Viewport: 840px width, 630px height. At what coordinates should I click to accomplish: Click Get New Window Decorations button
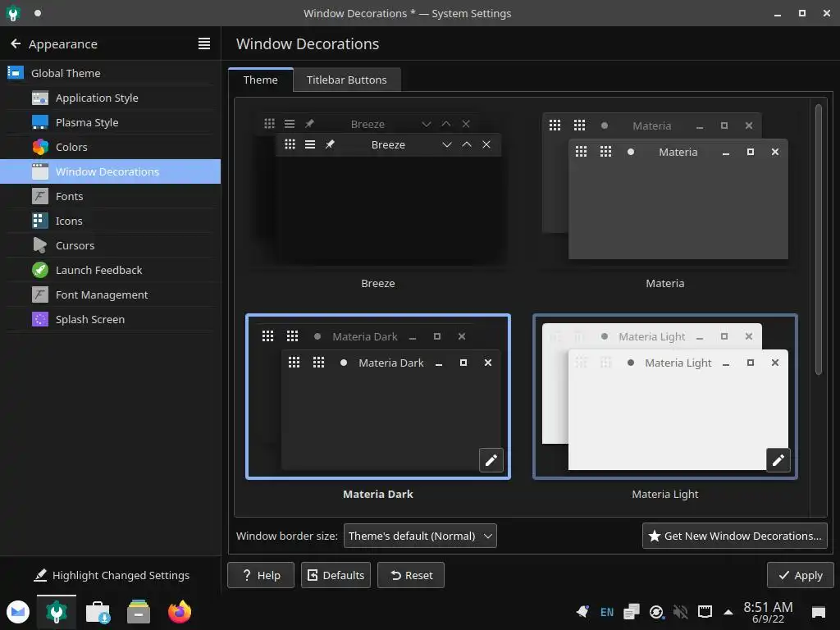[735, 536]
